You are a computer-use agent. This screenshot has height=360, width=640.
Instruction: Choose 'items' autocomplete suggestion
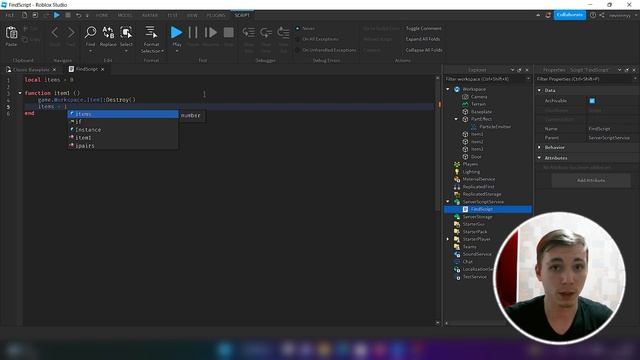[x=123, y=114]
